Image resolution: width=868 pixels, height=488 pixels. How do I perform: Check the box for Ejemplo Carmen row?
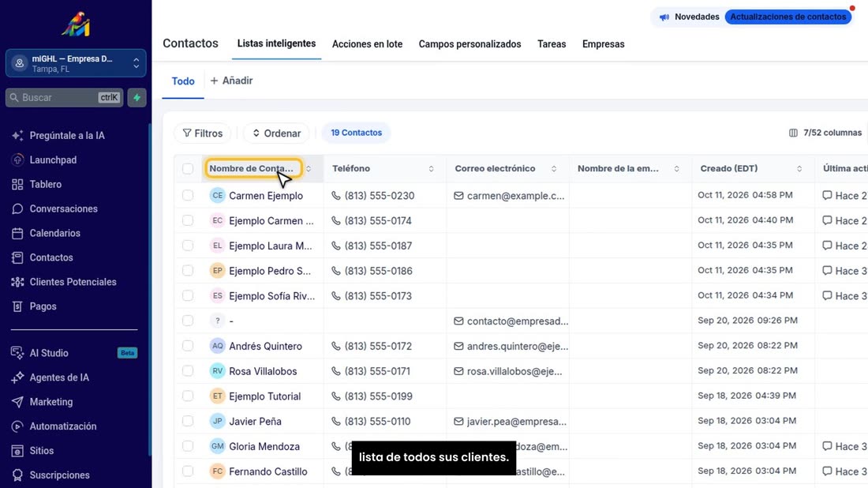tap(188, 220)
